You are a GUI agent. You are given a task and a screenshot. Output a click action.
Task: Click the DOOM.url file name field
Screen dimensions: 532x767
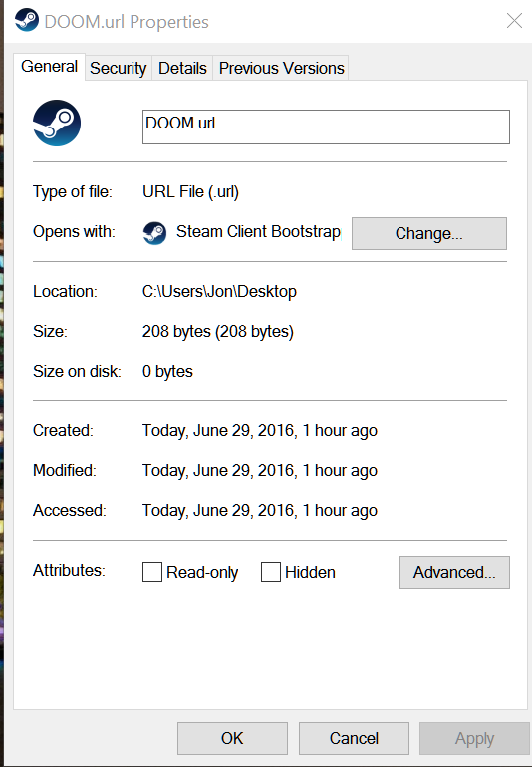click(326, 127)
